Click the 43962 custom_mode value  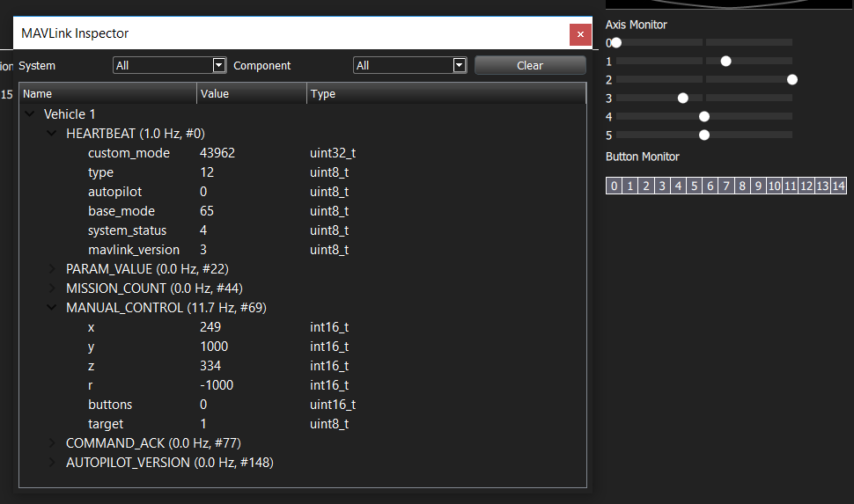pos(217,153)
